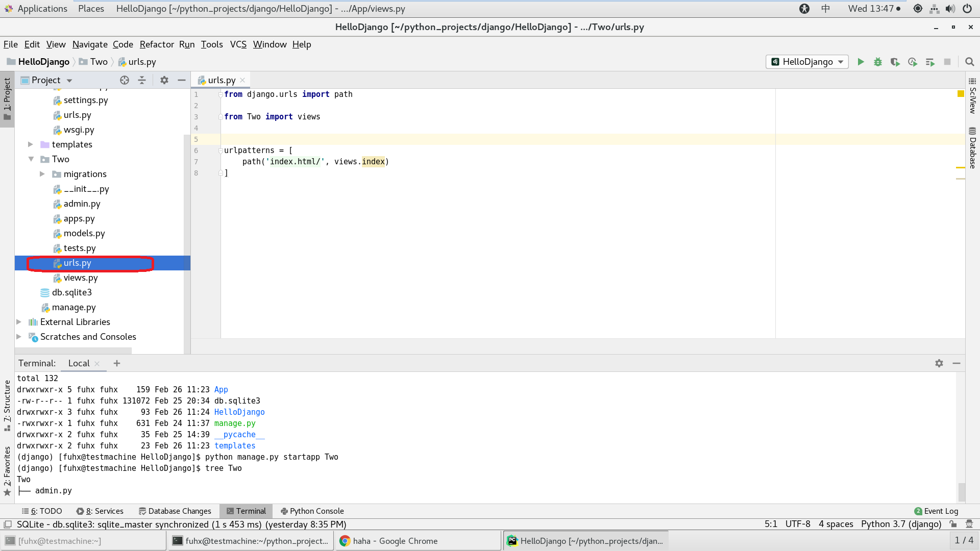Open the power menu icon
The height and width of the screenshot is (551, 980).
pyautogui.click(x=967, y=9)
